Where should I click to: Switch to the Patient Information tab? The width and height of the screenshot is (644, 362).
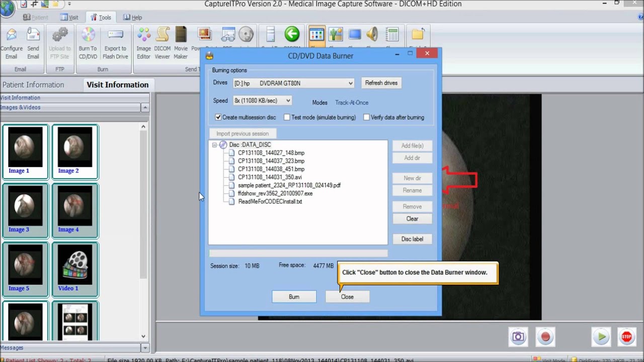[33, 84]
